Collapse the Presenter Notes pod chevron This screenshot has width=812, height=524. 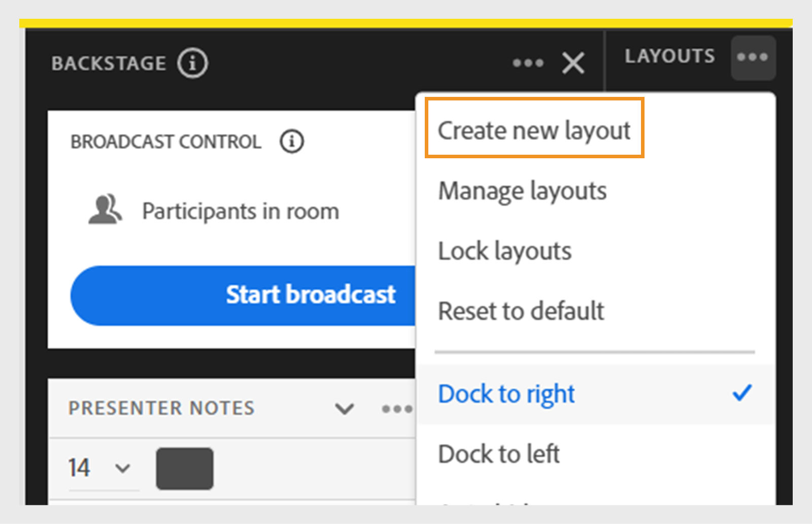(345, 408)
